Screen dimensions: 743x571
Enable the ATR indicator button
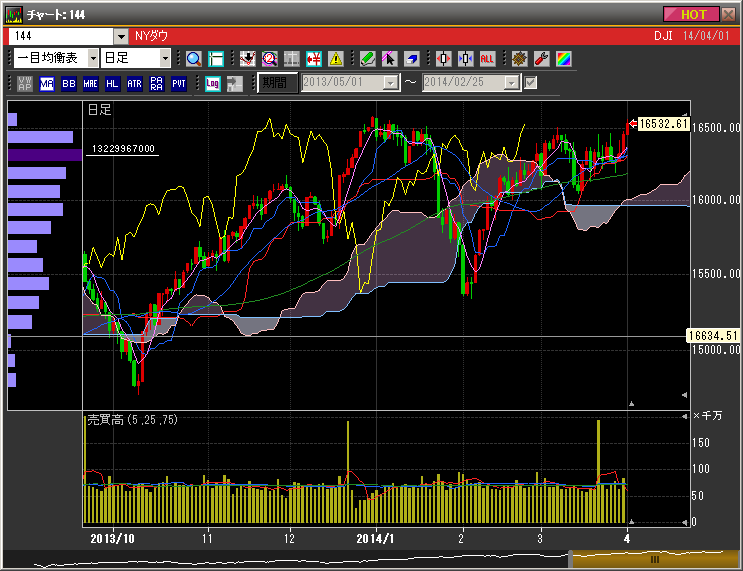pyautogui.click(x=134, y=83)
